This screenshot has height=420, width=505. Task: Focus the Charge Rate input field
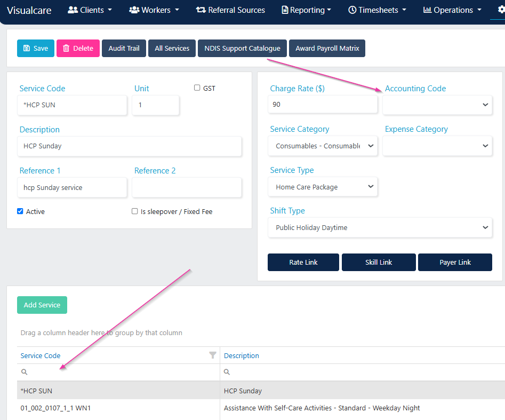point(323,105)
